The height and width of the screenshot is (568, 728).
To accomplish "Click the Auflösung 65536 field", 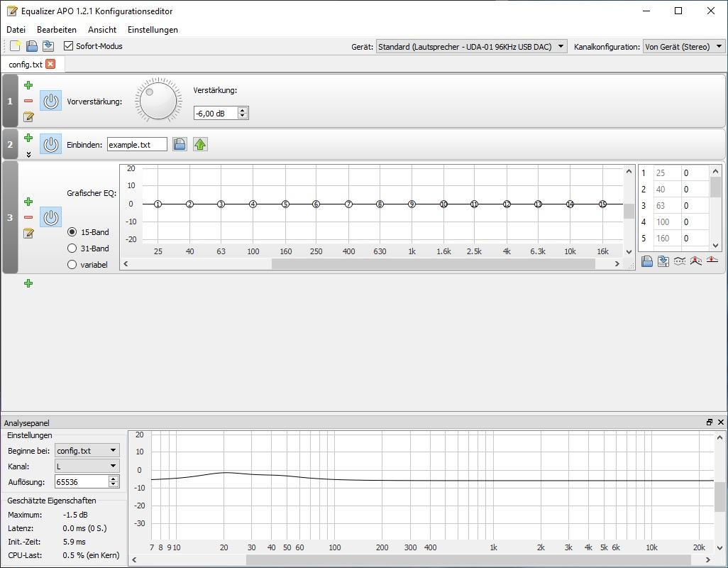I will coord(82,481).
